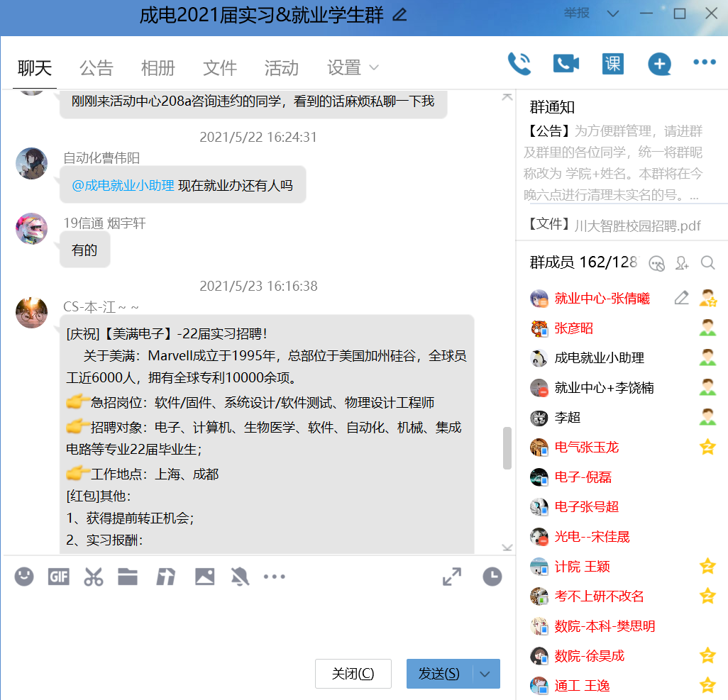Start a video call

tap(564, 63)
